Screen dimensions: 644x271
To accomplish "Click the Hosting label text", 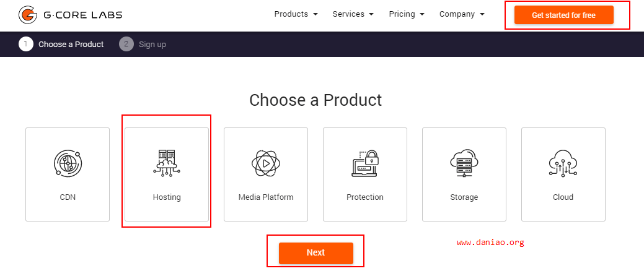I will pyautogui.click(x=167, y=197).
